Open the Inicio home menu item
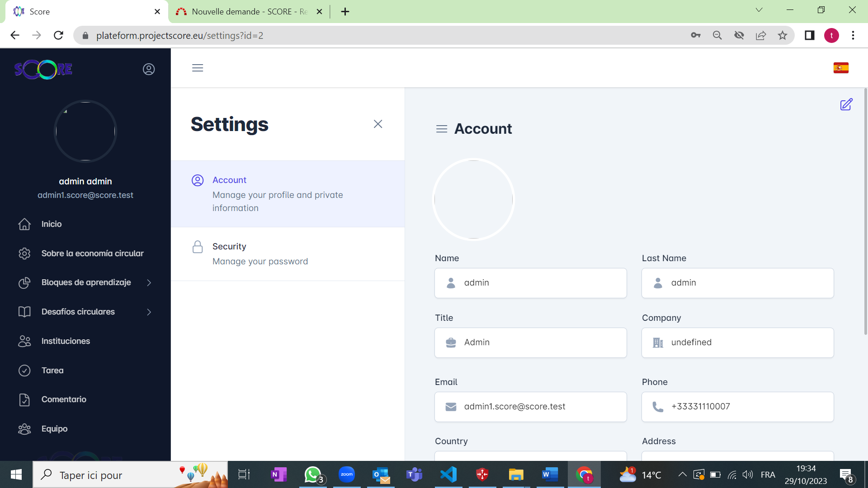The image size is (868, 488). (51, 224)
